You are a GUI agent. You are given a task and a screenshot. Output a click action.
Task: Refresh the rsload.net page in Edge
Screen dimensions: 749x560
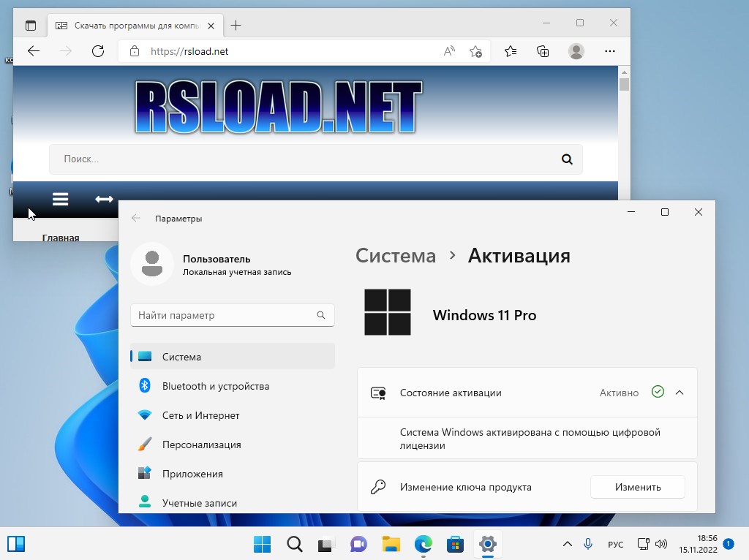(x=98, y=51)
